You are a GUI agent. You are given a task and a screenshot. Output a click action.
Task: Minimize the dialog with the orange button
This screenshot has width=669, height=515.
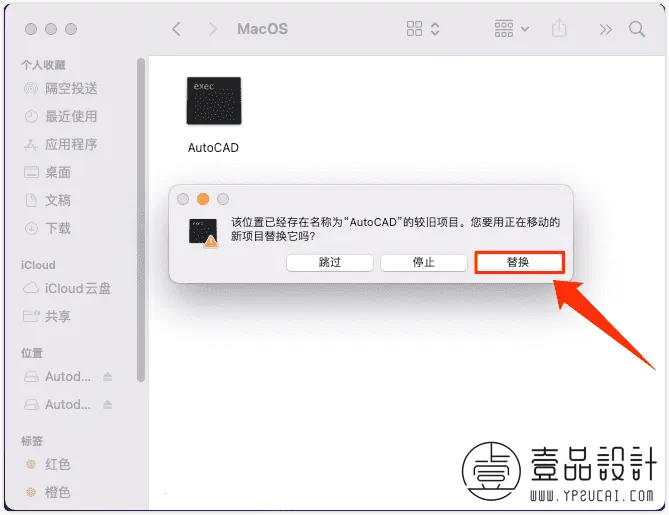[203, 199]
